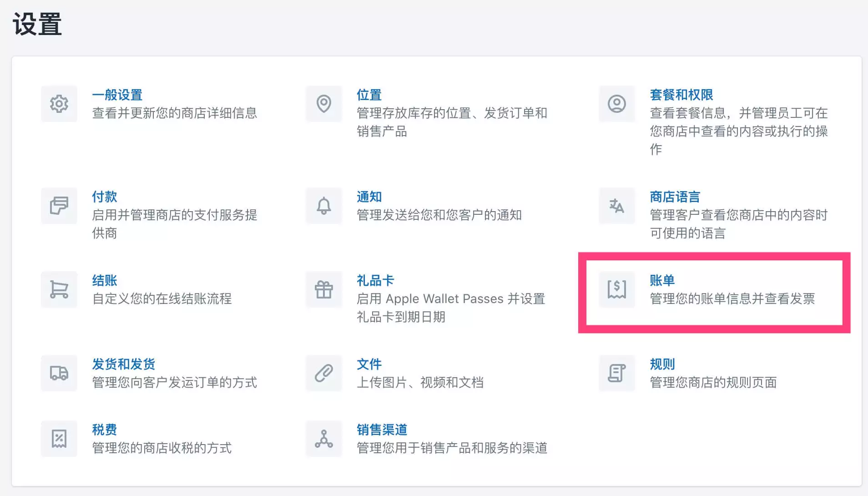Go to the 账单 billing link

pyautogui.click(x=662, y=281)
